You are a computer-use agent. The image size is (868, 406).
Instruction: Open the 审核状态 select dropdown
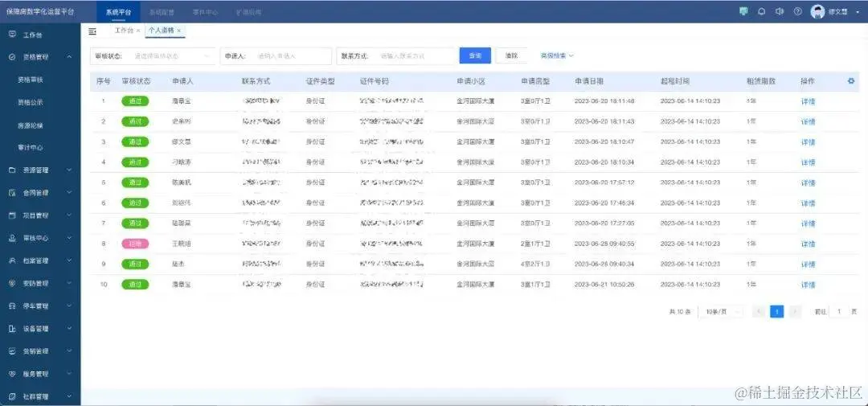pos(153,56)
